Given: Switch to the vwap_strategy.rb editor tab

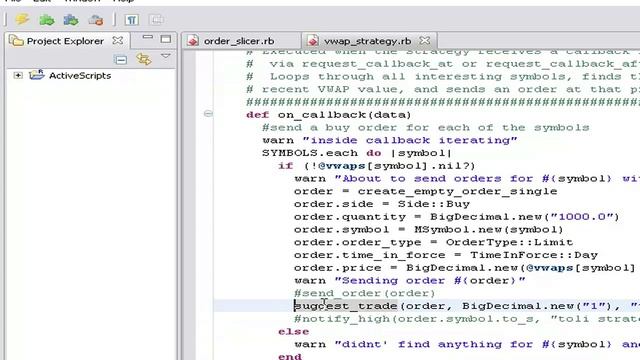Looking at the screenshot, I should pos(367,41).
